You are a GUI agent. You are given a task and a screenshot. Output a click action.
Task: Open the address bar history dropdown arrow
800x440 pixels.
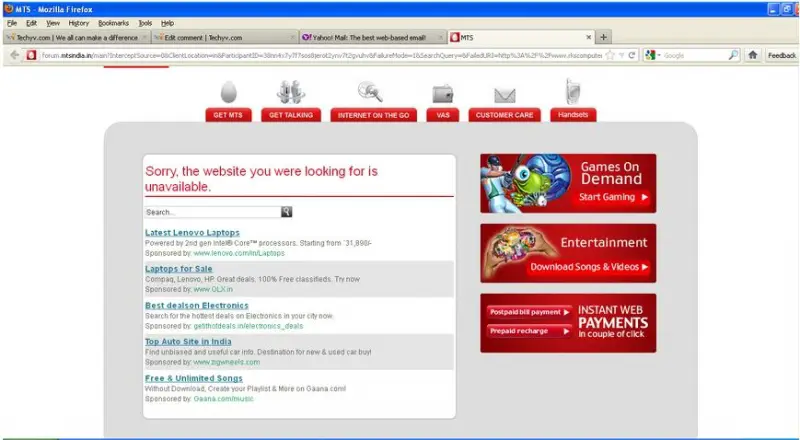point(621,55)
